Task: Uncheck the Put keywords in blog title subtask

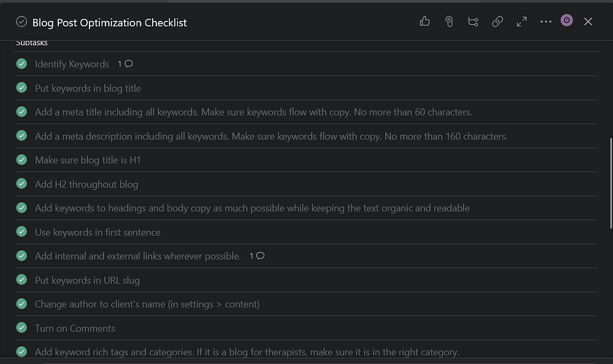Action: tap(22, 88)
